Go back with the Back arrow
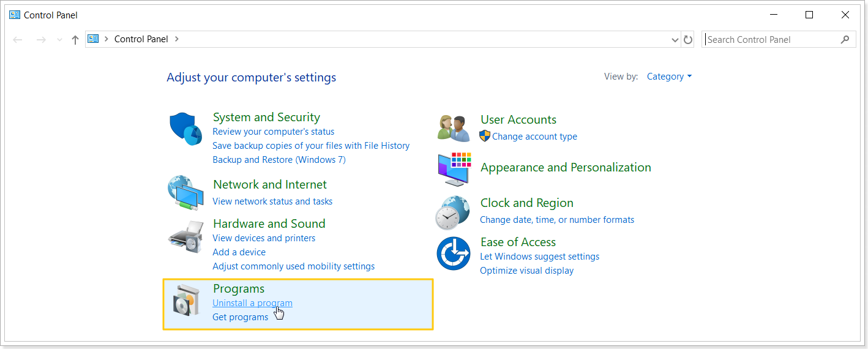 tap(18, 40)
